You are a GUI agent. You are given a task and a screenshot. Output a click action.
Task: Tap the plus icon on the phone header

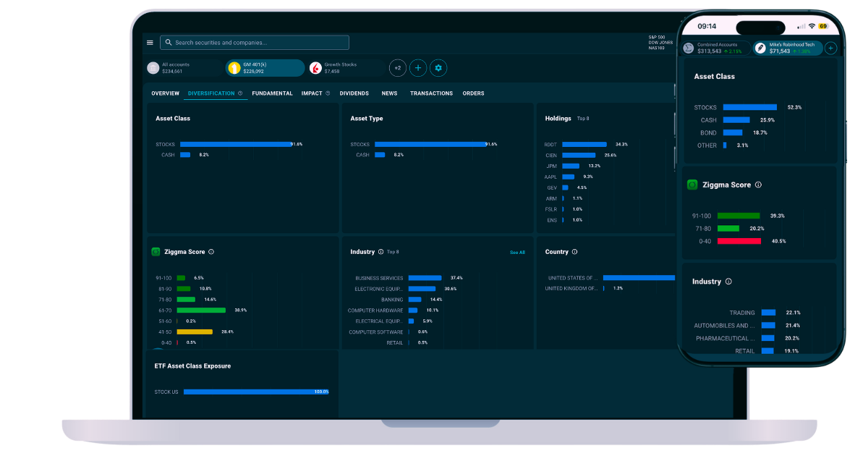[831, 48]
